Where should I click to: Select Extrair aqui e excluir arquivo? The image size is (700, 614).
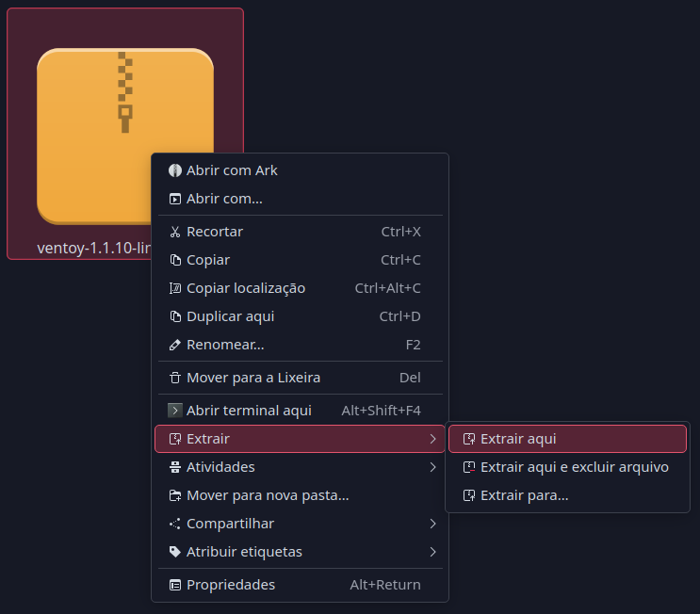574,467
